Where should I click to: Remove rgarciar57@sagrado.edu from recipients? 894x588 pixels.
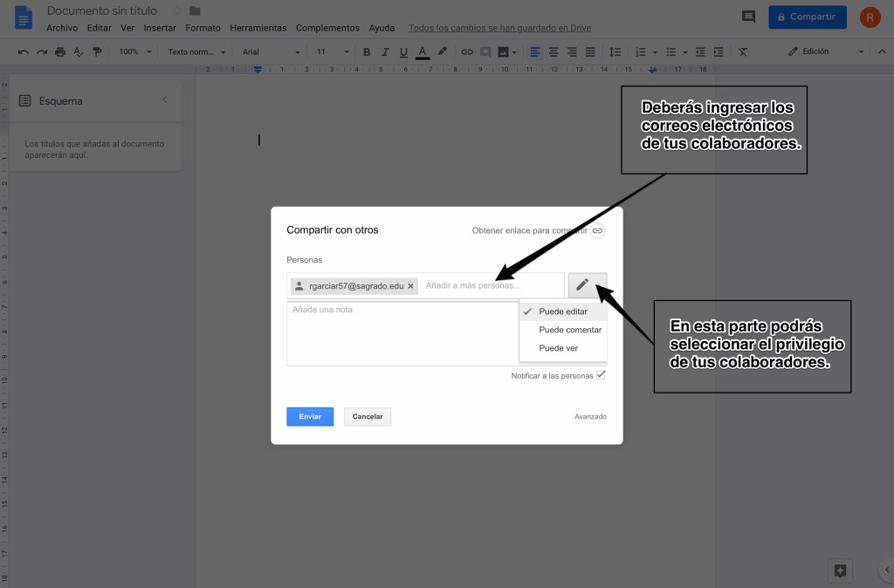(410, 286)
